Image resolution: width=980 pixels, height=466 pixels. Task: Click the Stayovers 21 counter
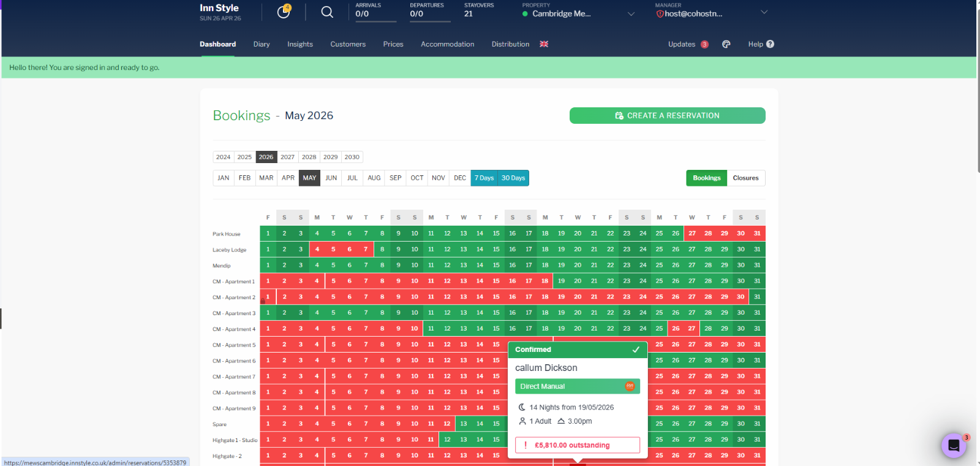[x=479, y=10]
